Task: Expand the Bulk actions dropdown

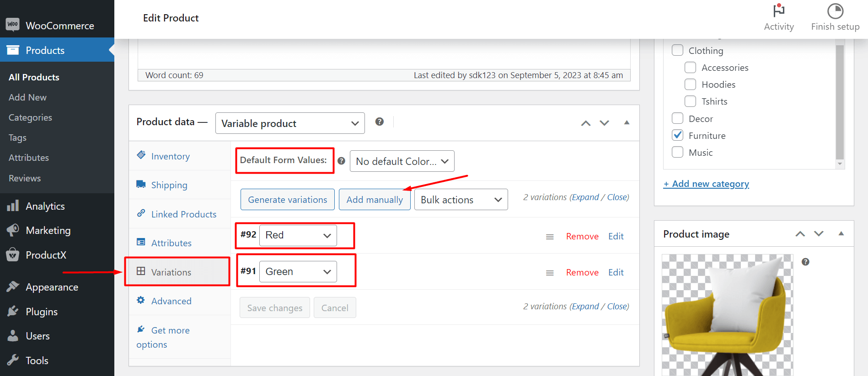Action: tap(461, 200)
